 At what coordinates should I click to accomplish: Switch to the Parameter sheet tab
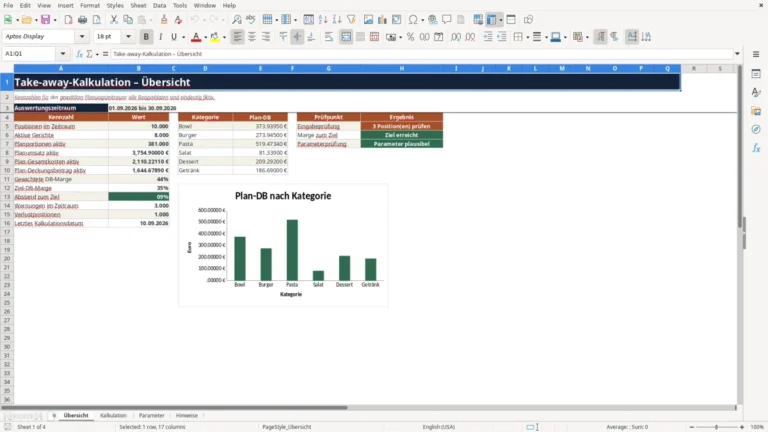[x=151, y=415]
